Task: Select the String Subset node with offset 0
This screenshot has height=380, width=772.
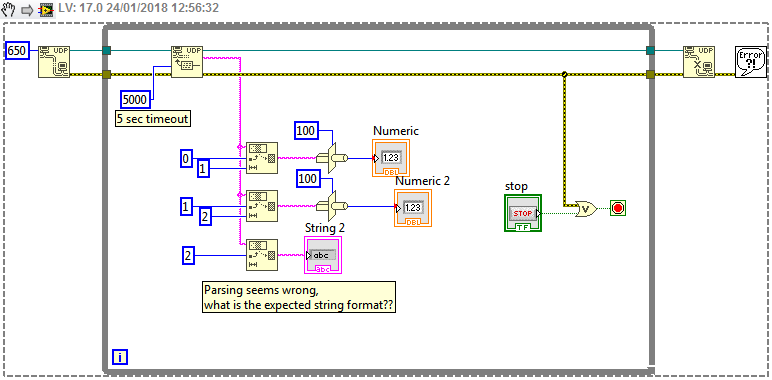Action: [262, 158]
